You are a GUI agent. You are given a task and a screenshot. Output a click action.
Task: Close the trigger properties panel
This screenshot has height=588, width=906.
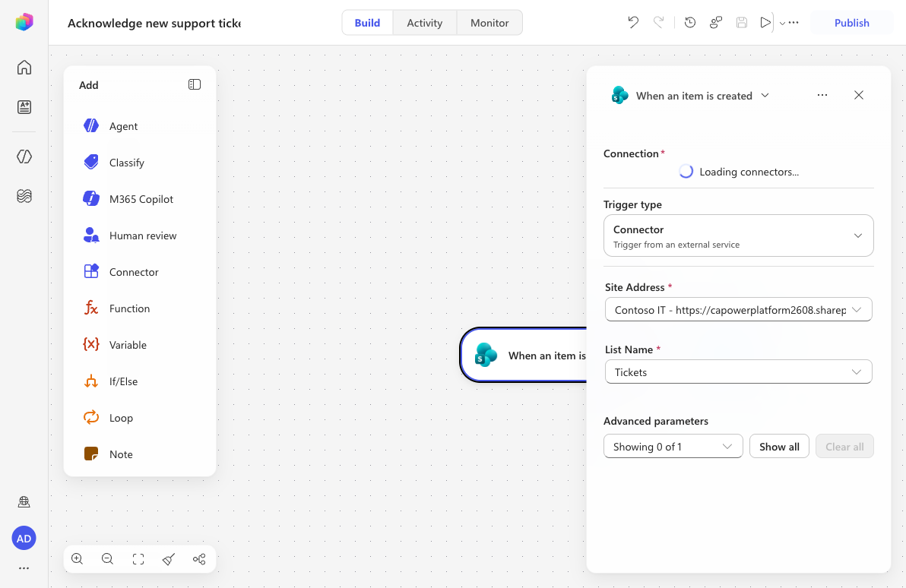pyautogui.click(x=859, y=95)
